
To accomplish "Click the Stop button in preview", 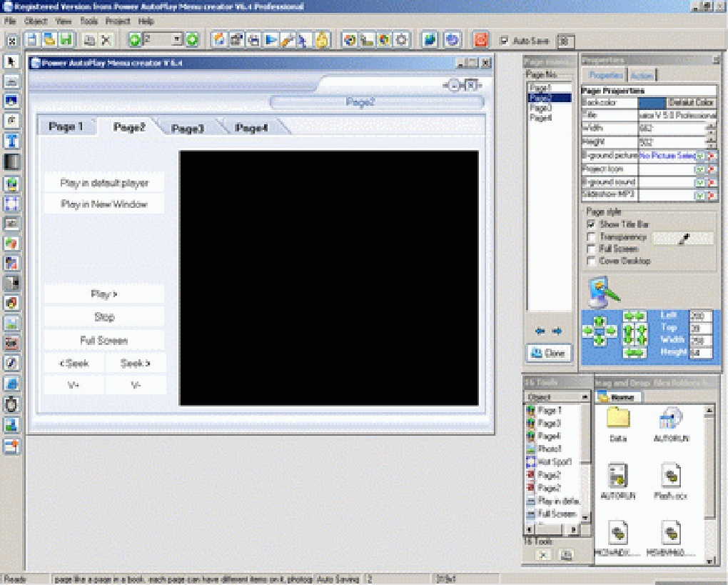I will pyautogui.click(x=104, y=317).
